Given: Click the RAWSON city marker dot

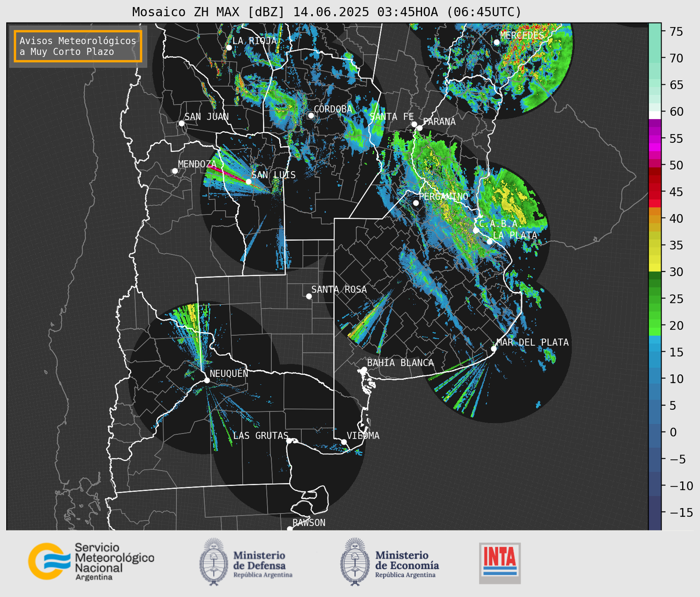Looking at the screenshot, I should tap(290, 529).
